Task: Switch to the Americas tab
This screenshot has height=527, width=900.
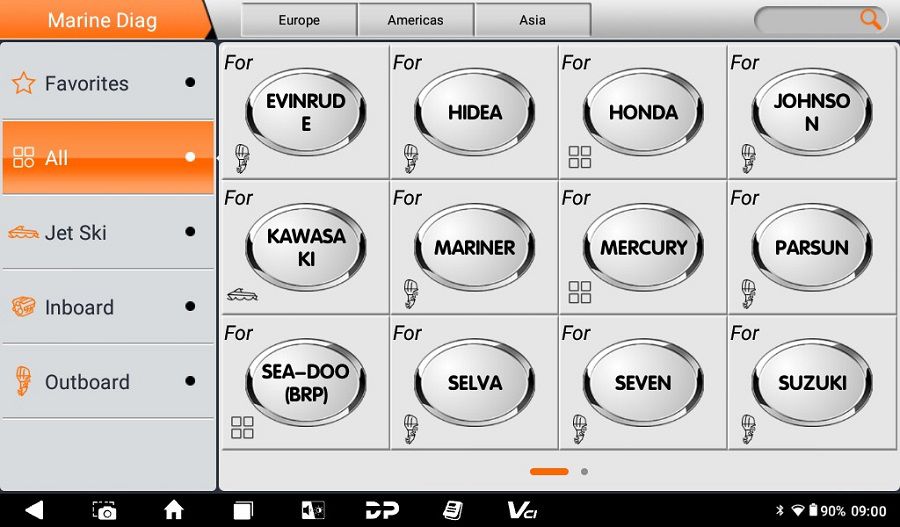Action: click(416, 20)
